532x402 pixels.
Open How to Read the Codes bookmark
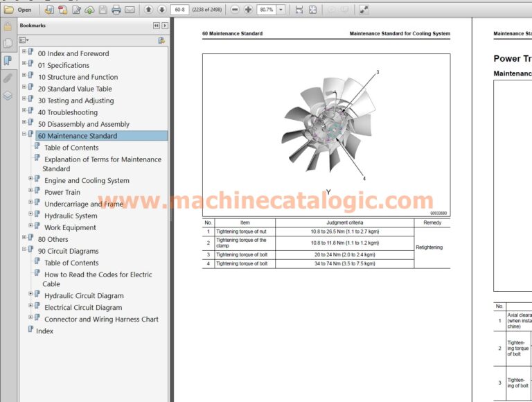pos(98,279)
